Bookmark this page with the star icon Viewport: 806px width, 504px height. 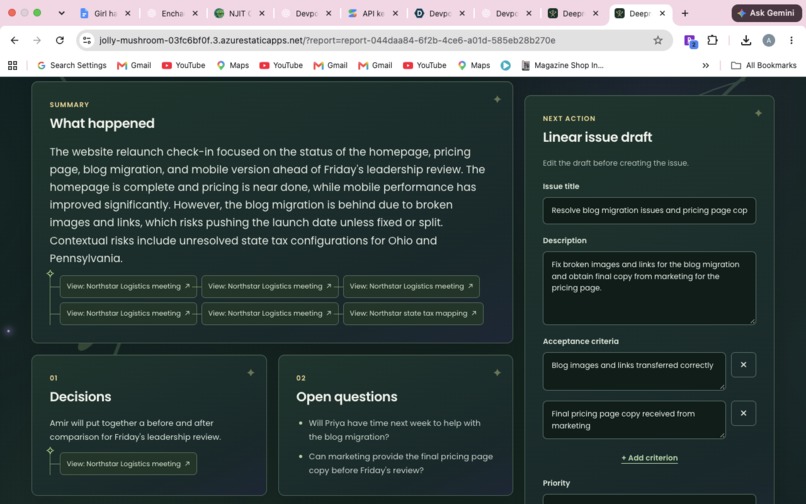(x=657, y=40)
